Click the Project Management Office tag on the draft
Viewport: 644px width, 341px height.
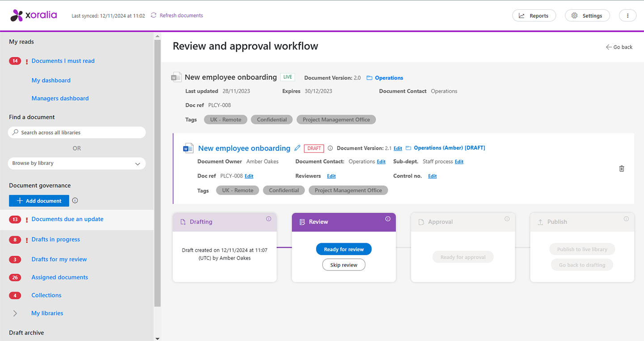348,190
